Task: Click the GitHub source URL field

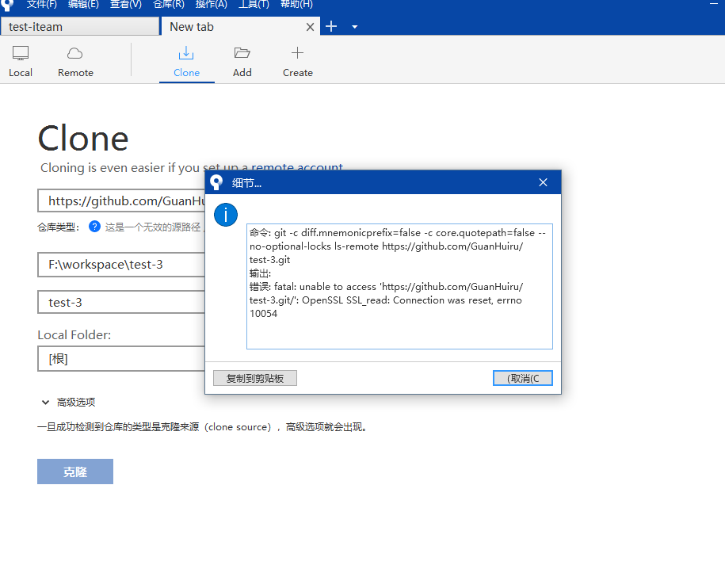Action: click(x=121, y=200)
